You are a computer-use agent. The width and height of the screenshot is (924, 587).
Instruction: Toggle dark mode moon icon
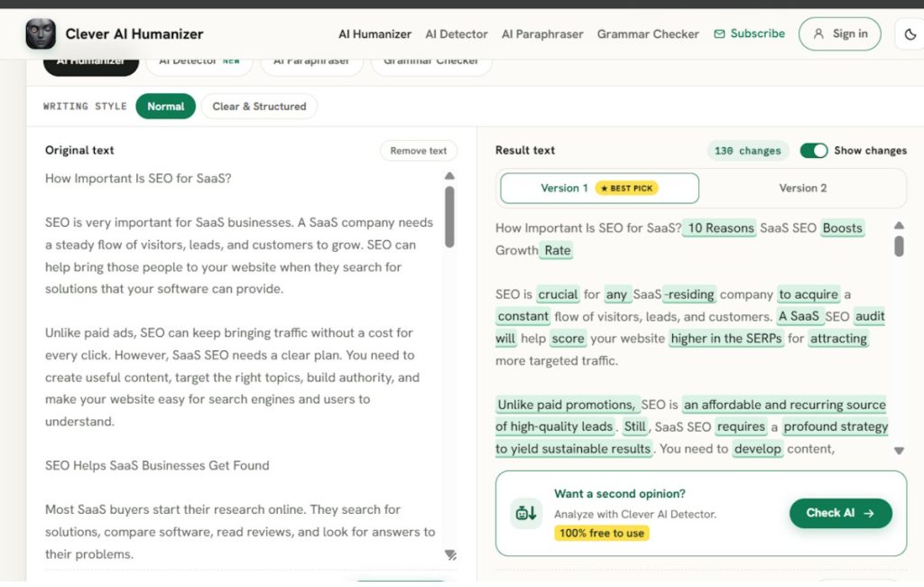[x=910, y=34]
